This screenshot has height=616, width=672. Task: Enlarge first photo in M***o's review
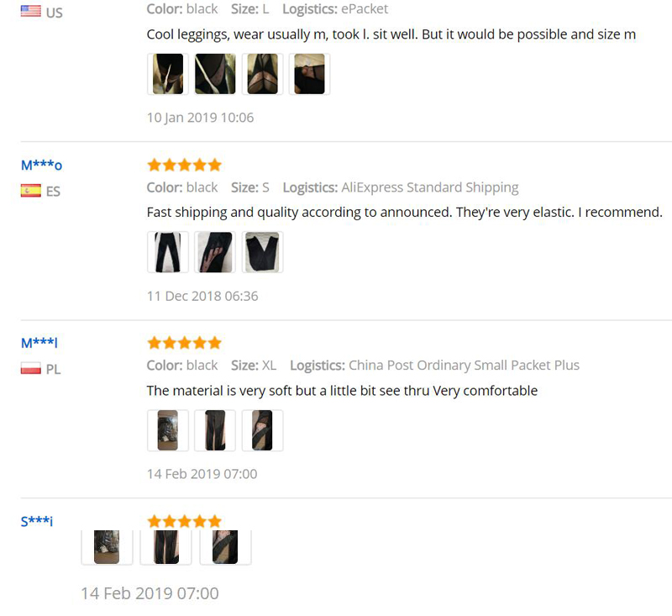(x=168, y=252)
